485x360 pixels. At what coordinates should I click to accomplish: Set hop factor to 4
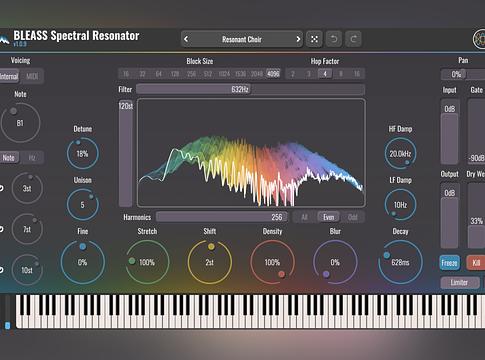coord(325,74)
